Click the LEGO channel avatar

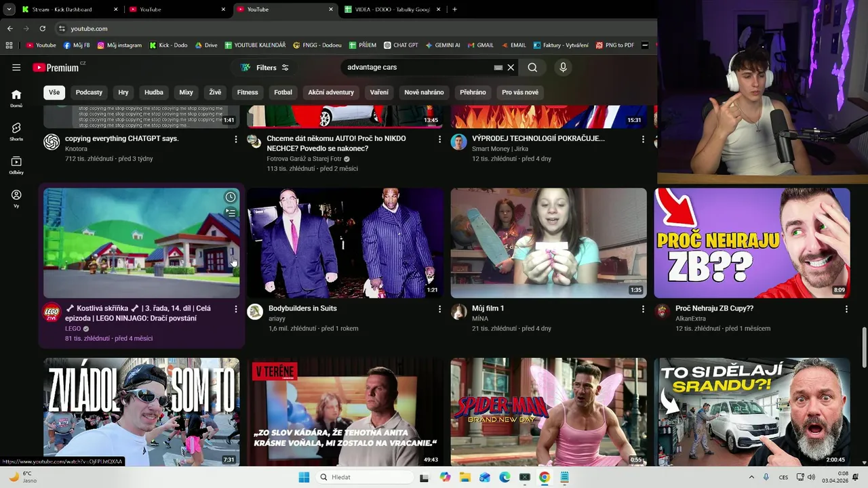[52, 312]
